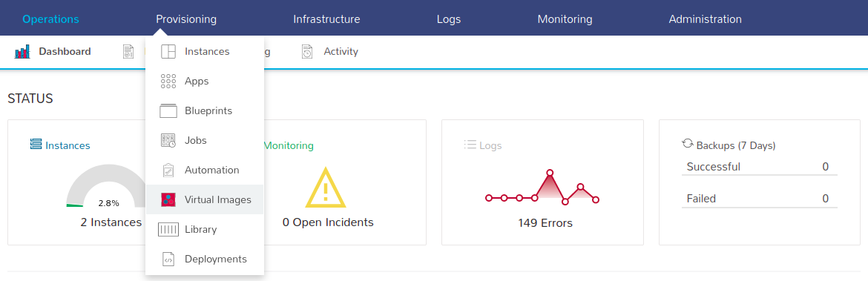Click the instances usage gauge at 2.8%
The width and height of the screenshot is (868, 281).
(x=105, y=186)
